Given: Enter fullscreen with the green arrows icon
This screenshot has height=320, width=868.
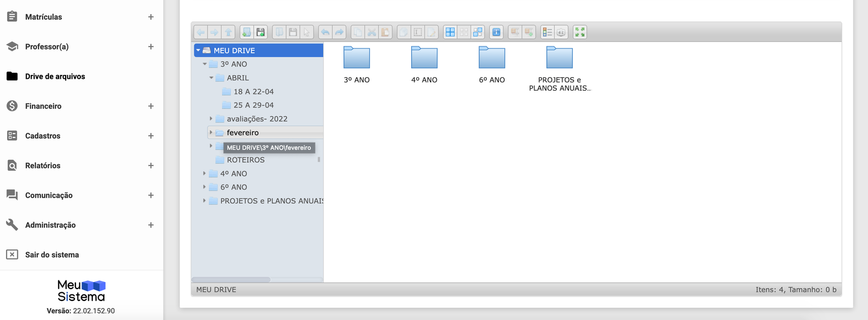Looking at the screenshot, I should coord(580,32).
